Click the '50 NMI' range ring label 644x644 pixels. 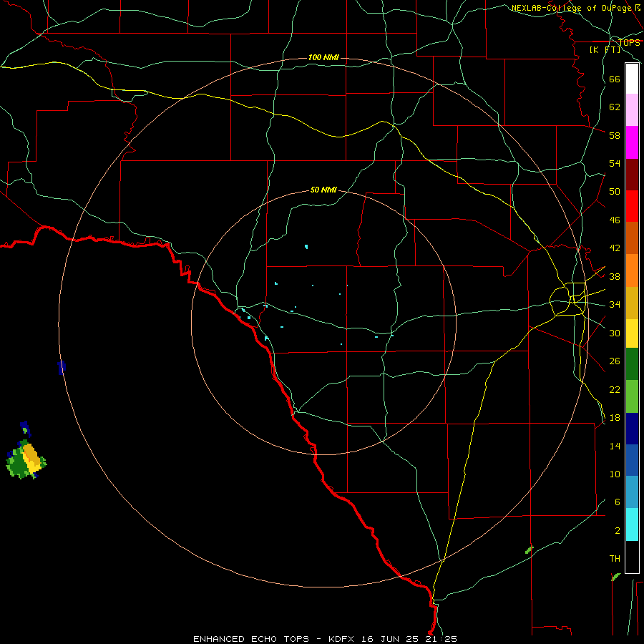coord(323,190)
